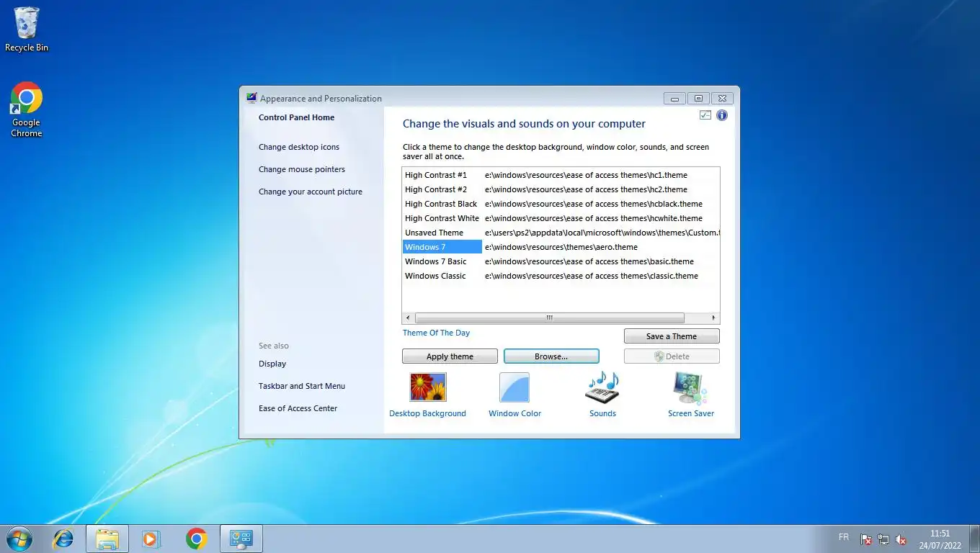The image size is (980, 553).
Task: Launch Internet Explorer from the taskbar
Action: (63, 539)
